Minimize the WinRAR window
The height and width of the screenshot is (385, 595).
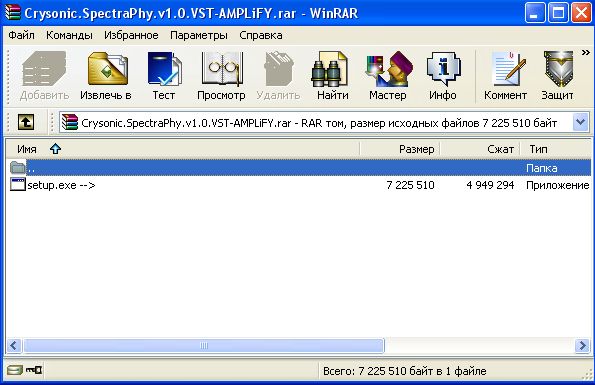point(535,13)
